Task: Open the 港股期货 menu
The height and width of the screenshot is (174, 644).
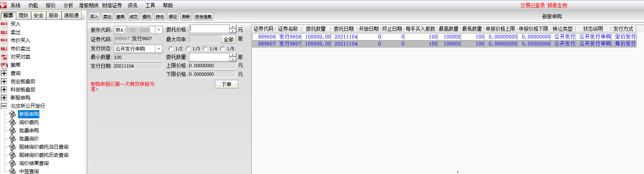Action: click(89, 5)
